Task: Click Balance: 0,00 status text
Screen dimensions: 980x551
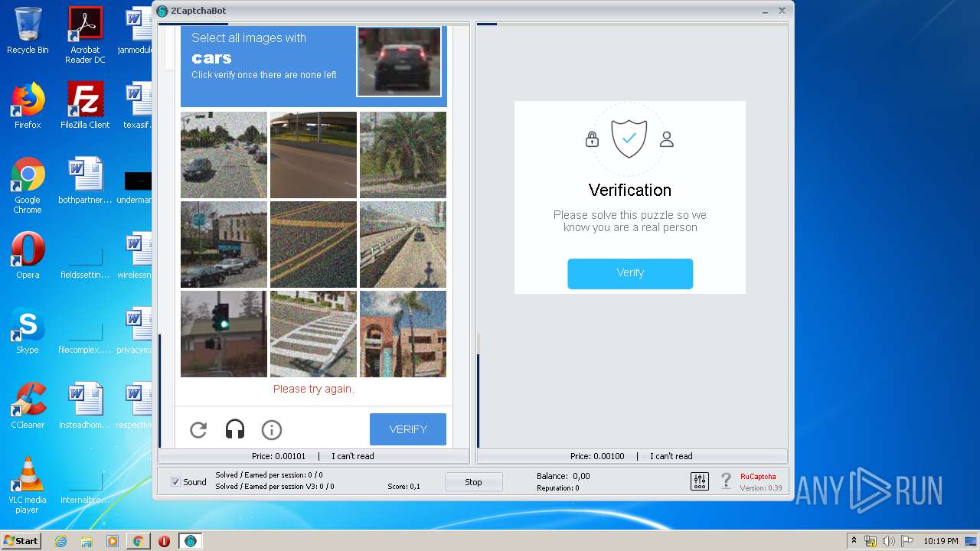Action: click(x=563, y=476)
